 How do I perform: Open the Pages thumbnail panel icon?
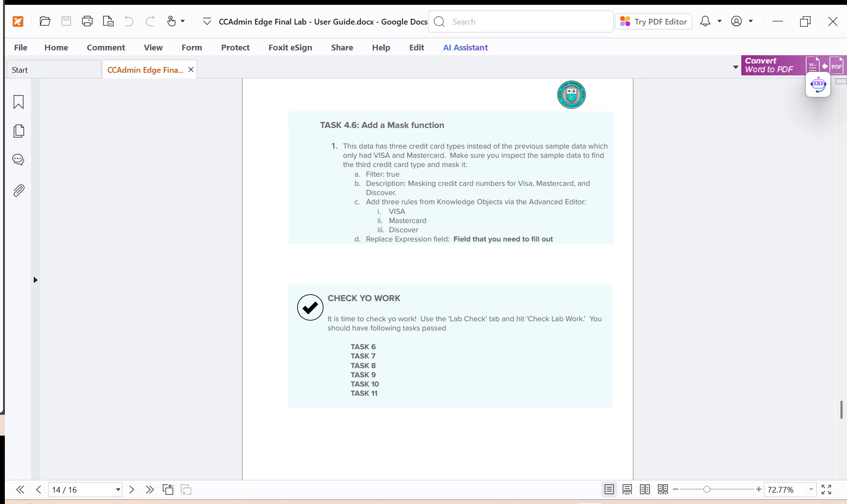[18, 131]
